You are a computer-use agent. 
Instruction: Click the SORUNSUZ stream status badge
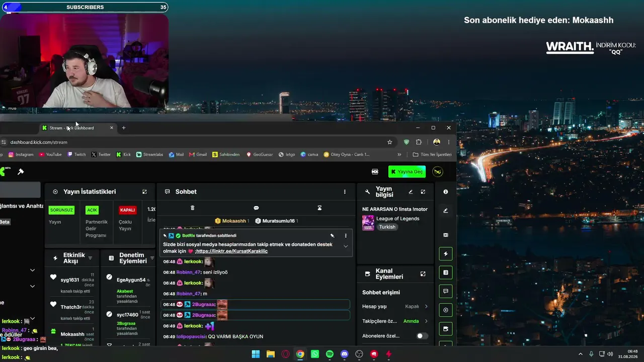click(x=61, y=210)
